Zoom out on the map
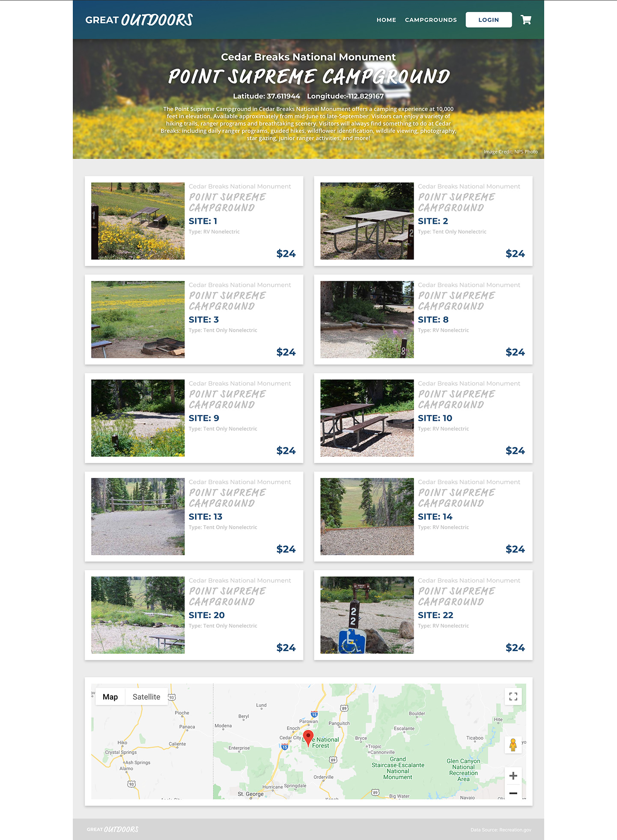This screenshot has height=840, width=617. click(513, 793)
